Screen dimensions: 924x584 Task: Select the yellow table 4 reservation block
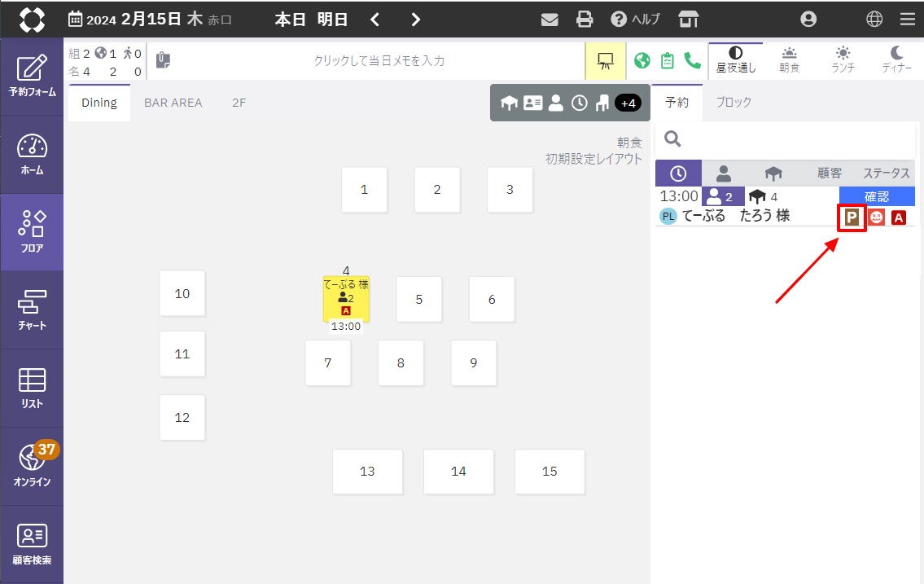pos(346,298)
